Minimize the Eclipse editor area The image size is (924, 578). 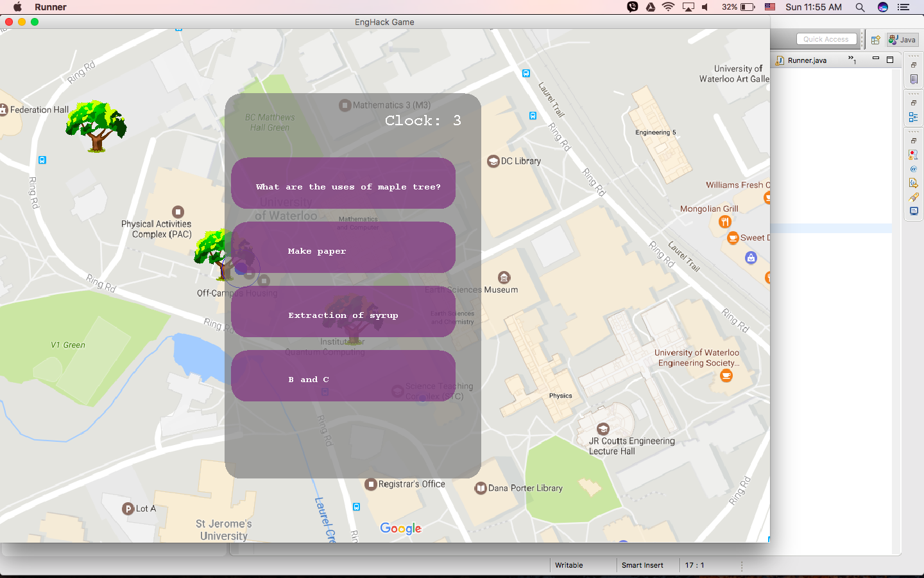click(x=875, y=59)
